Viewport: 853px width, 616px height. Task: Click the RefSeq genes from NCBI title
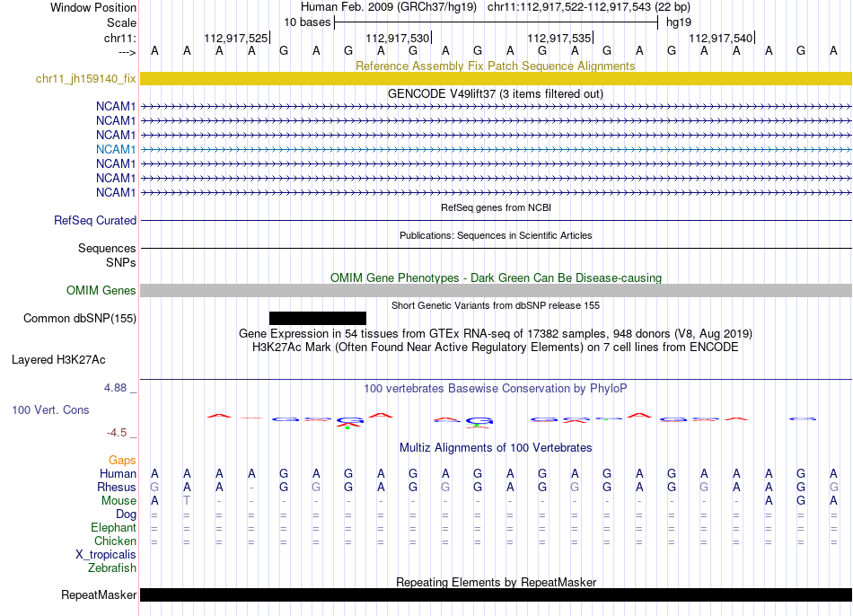[496, 207]
